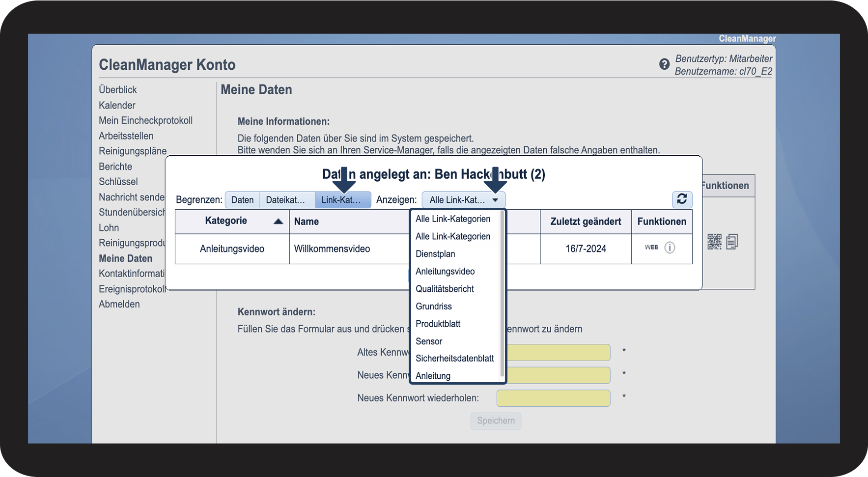Open help via the question mark icon

(664, 64)
